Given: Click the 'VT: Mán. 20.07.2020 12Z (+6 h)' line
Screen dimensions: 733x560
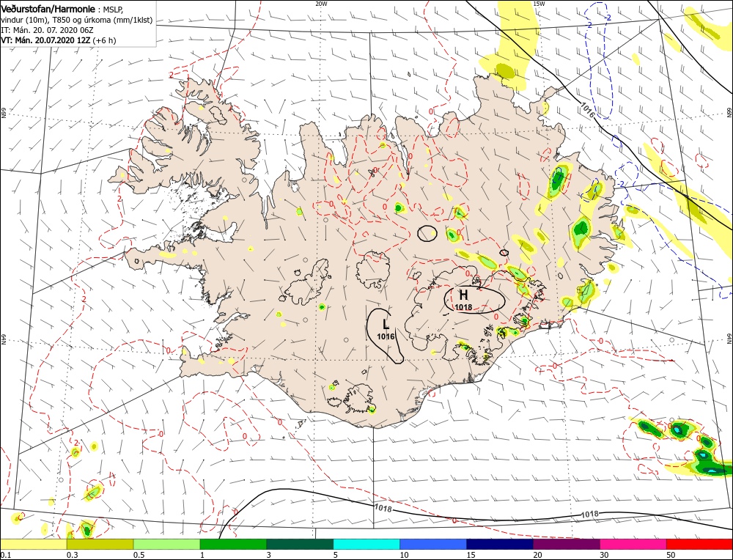Looking at the screenshot, I should [x=59, y=40].
